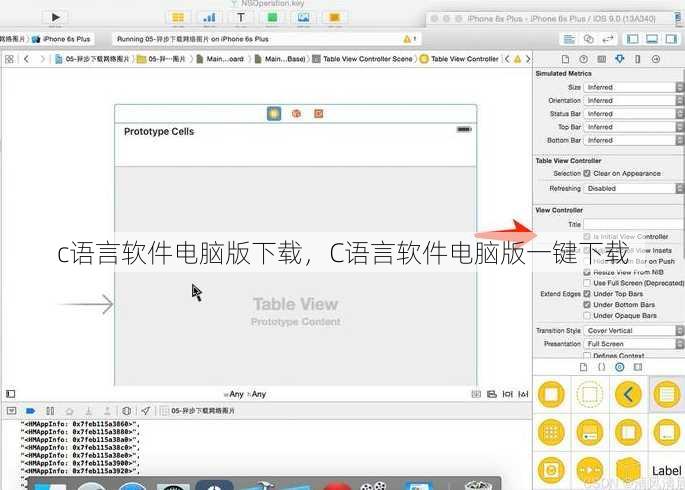Toggle breakpoints in the debug bar
This screenshot has width=685, height=490.
click(x=31, y=411)
